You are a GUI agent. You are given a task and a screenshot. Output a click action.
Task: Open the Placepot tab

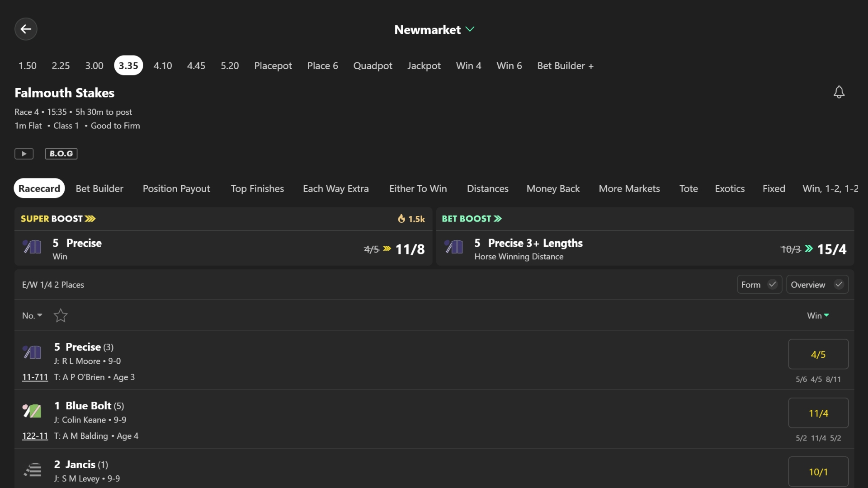pyautogui.click(x=273, y=66)
